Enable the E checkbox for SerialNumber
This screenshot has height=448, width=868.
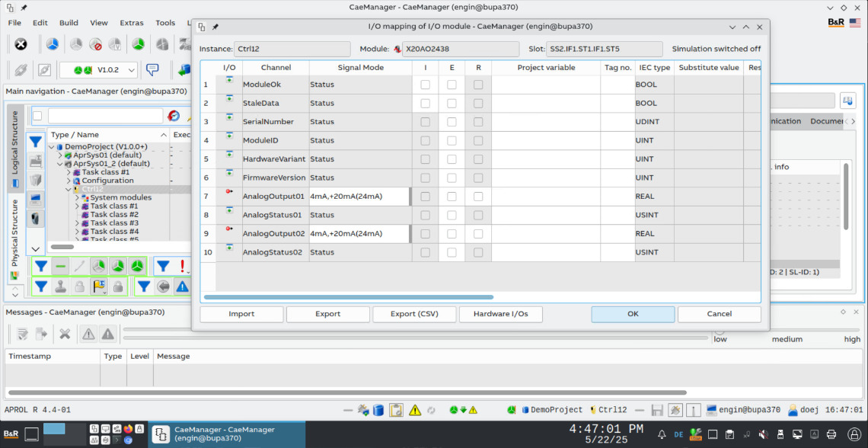point(452,122)
